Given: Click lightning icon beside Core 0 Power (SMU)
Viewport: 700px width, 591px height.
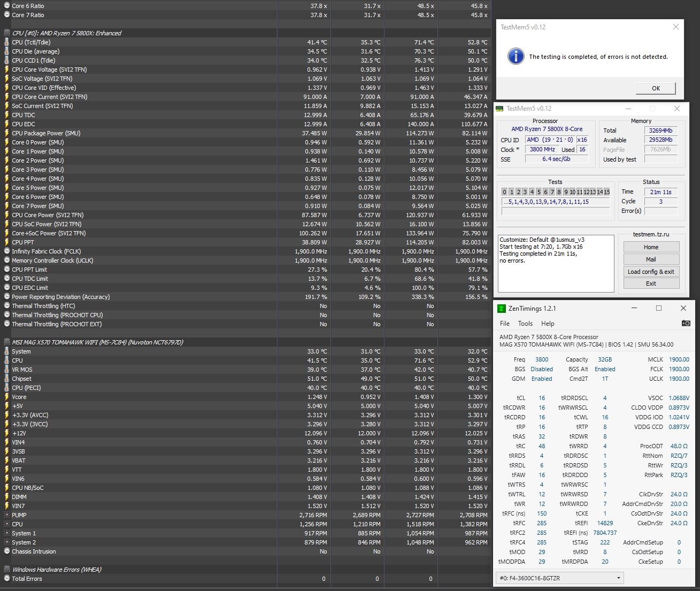Looking at the screenshot, I should 6,142.
